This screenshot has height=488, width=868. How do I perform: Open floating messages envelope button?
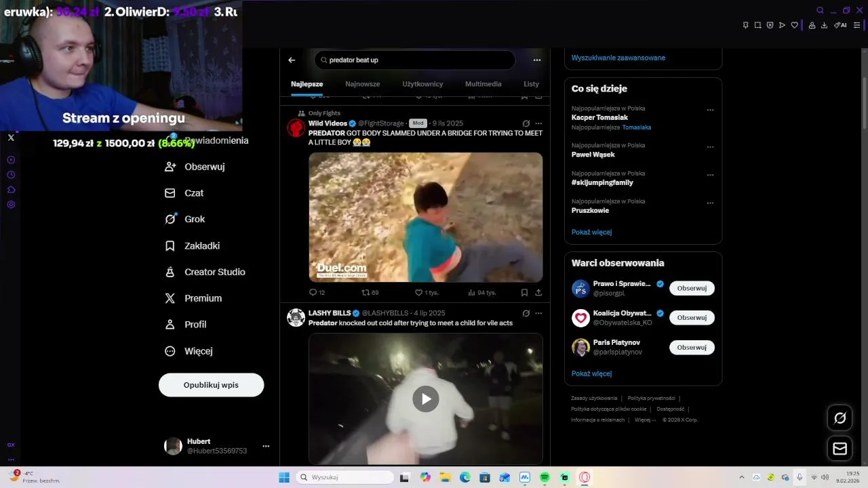(840, 449)
